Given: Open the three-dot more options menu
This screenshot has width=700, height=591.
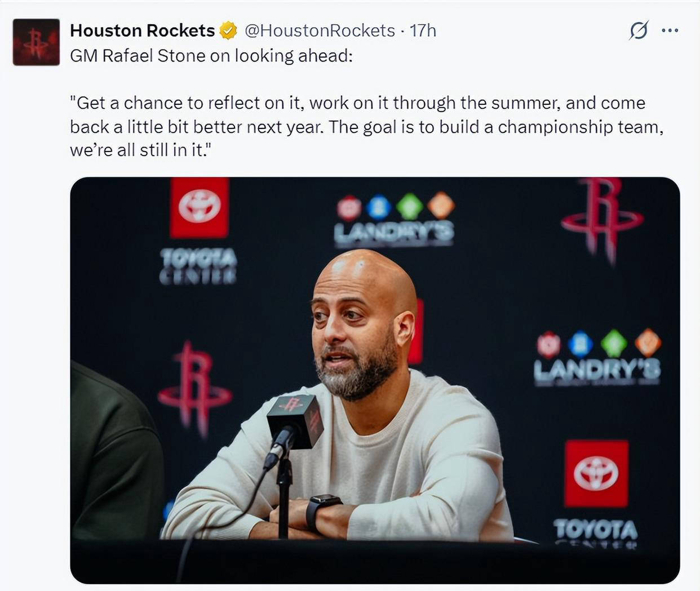Looking at the screenshot, I should tap(670, 30).
